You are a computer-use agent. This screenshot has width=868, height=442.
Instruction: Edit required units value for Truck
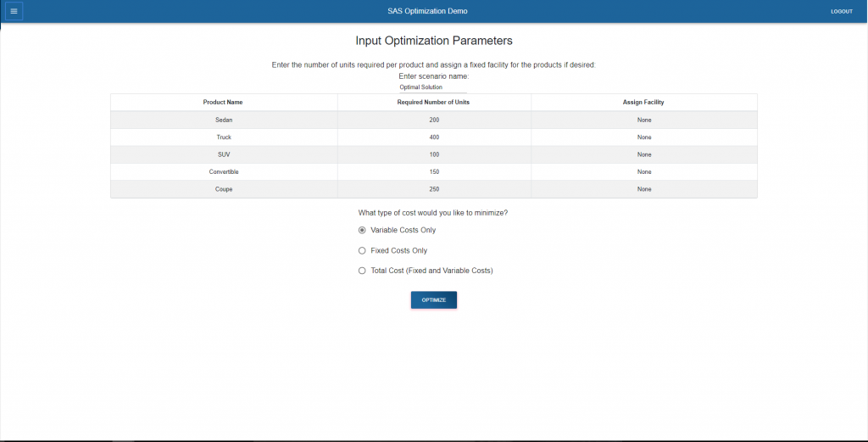tap(434, 137)
